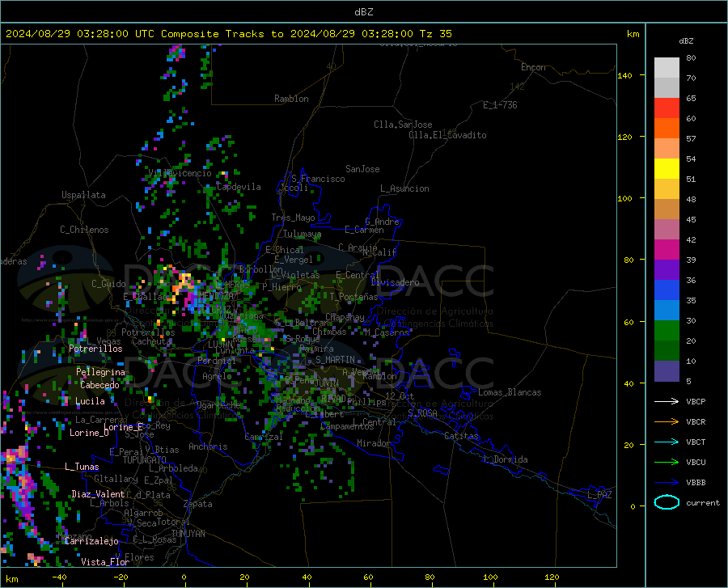The width and height of the screenshot is (728, 588).
Task: Click the 'Uspallata' map label
Action: pos(83,195)
